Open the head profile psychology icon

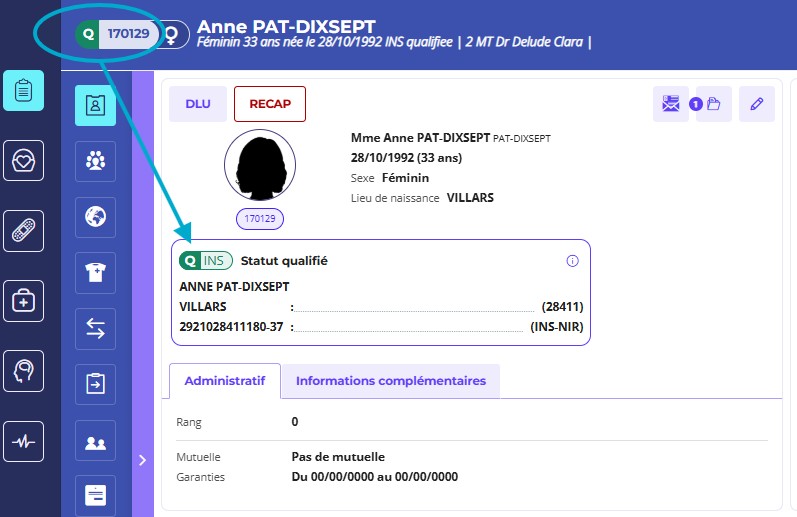coord(23,371)
